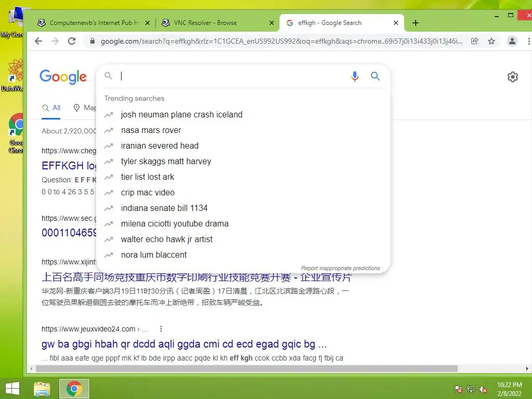This screenshot has width=532, height=399.
Task: Click the lock icon in address bar
Action: [x=92, y=42]
